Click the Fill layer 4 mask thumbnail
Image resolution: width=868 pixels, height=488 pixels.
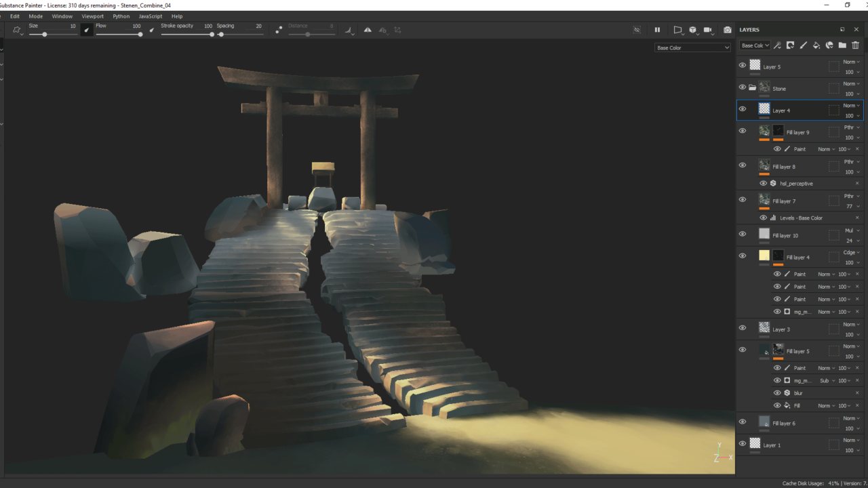point(778,256)
